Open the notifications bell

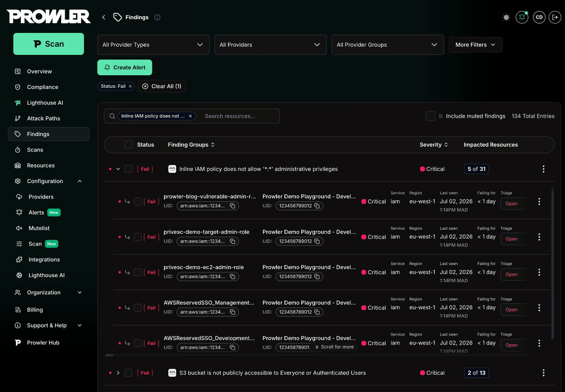click(x=522, y=17)
